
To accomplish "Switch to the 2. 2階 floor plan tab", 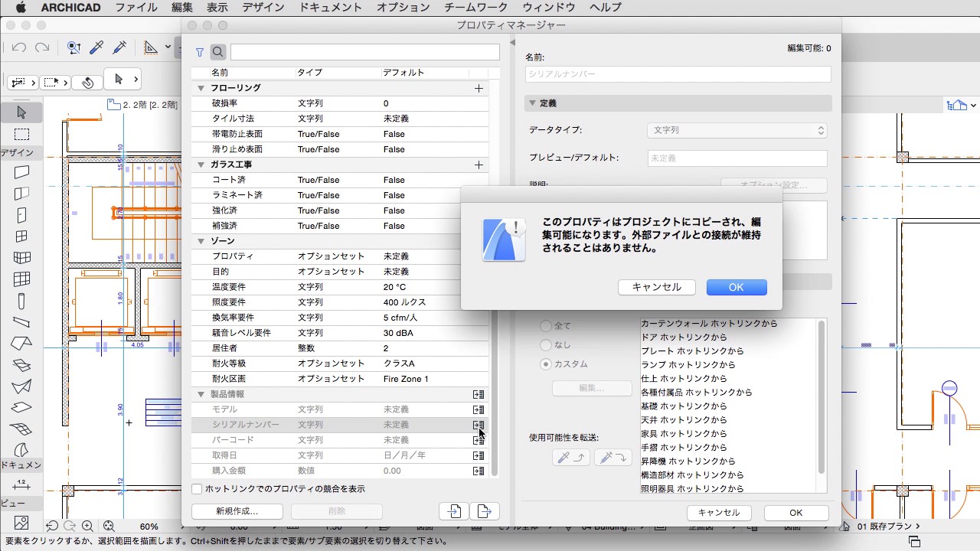I will tap(142, 104).
